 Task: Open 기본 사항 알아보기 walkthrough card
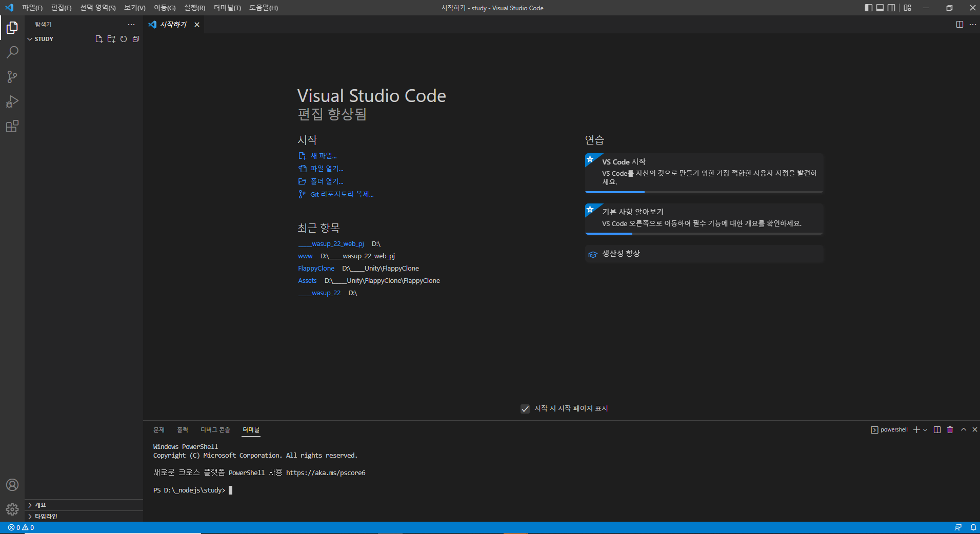(704, 219)
